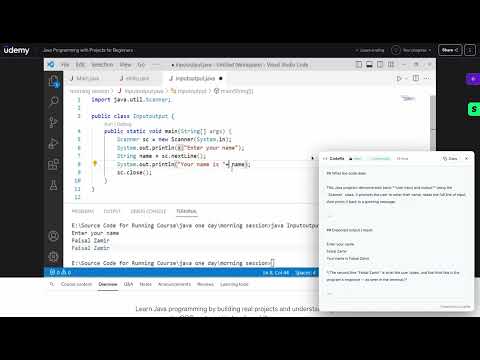Toggle the bottom panel layout icon
The height and width of the screenshot is (360, 480).
[369, 64]
